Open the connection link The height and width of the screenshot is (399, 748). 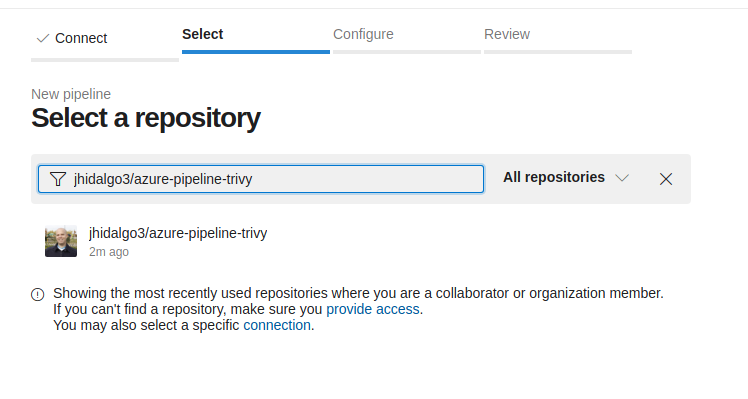tap(277, 326)
